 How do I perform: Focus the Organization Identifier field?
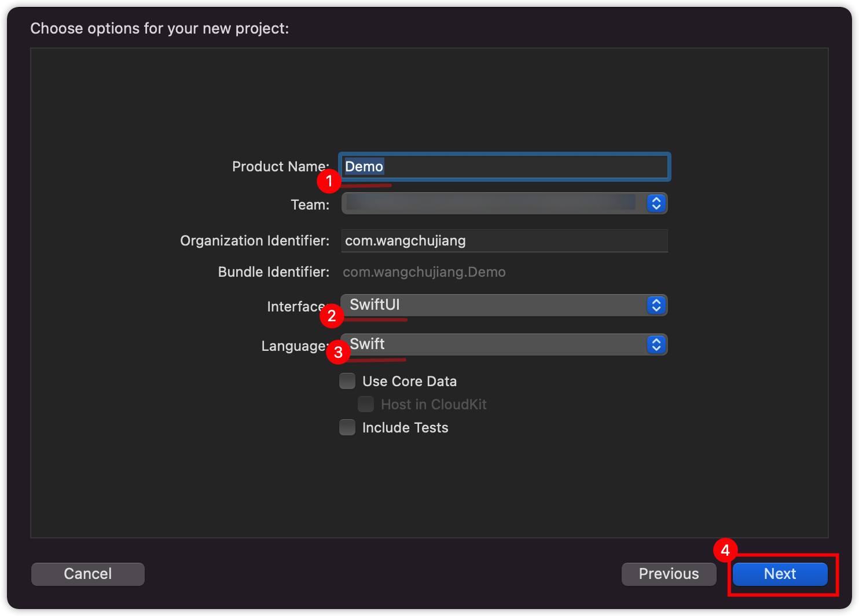(504, 241)
